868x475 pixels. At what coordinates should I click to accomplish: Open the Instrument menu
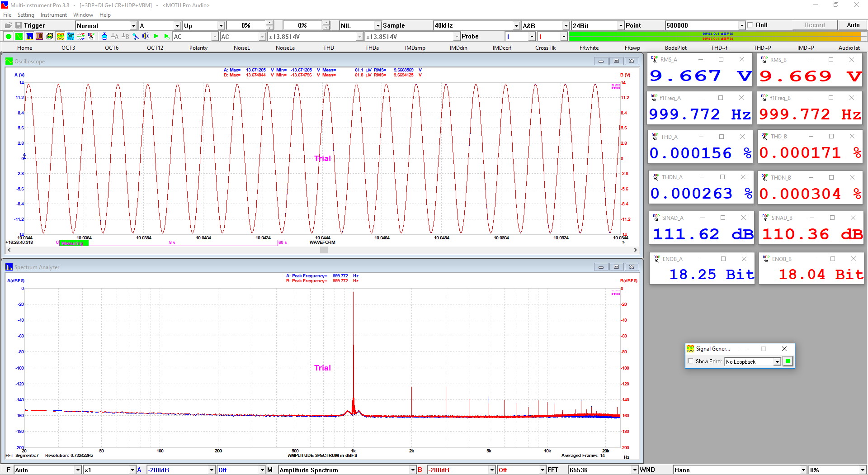pyautogui.click(x=54, y=15)
